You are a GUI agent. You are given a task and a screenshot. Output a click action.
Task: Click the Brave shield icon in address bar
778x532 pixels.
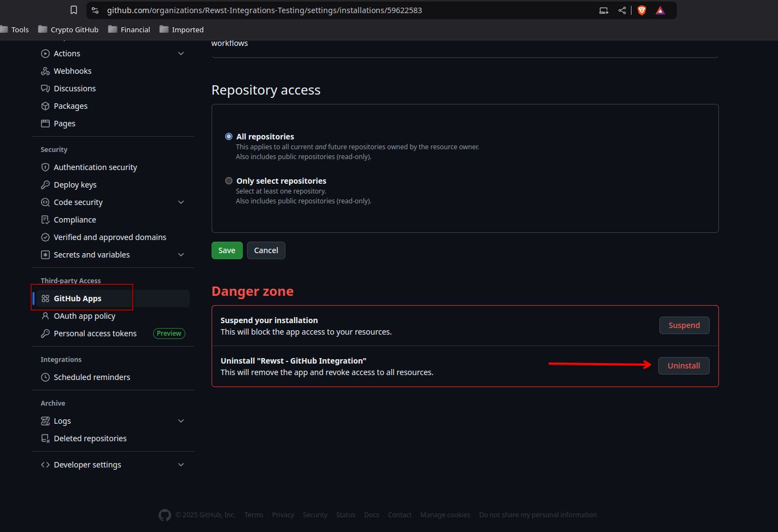[x=642, y=10]
